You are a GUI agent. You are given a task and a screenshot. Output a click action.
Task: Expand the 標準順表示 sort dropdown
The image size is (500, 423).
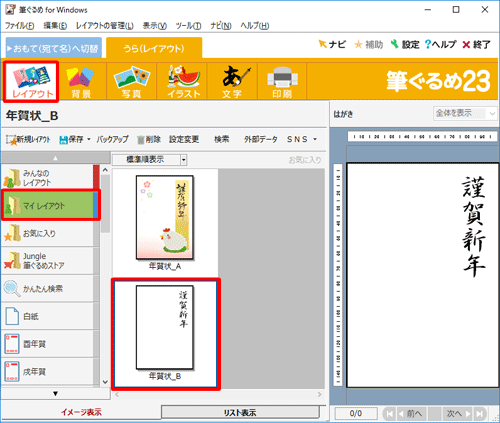pyautogui.click(x=183, y=160)
